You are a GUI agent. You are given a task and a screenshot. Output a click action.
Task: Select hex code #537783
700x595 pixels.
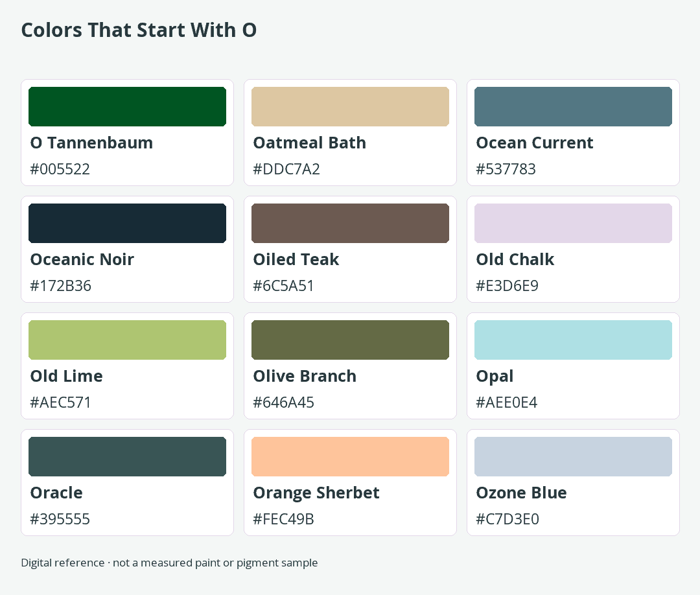(506, 169)
